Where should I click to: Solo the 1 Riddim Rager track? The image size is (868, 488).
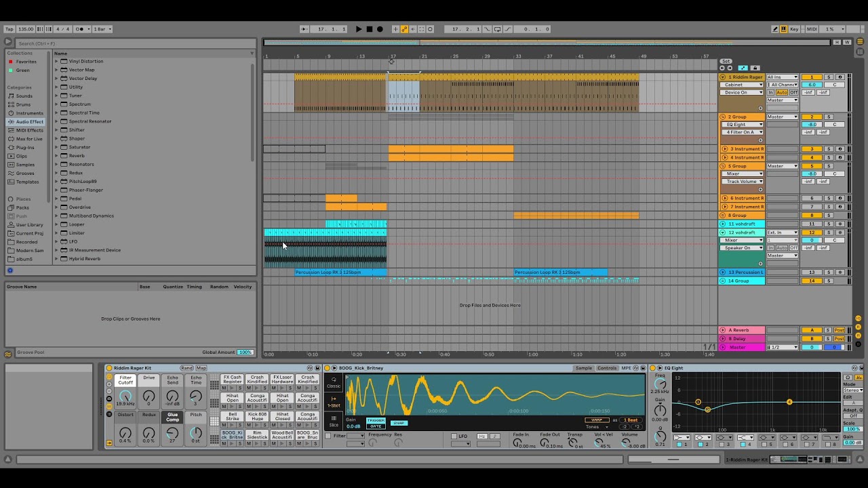click(x=828, y=77)
